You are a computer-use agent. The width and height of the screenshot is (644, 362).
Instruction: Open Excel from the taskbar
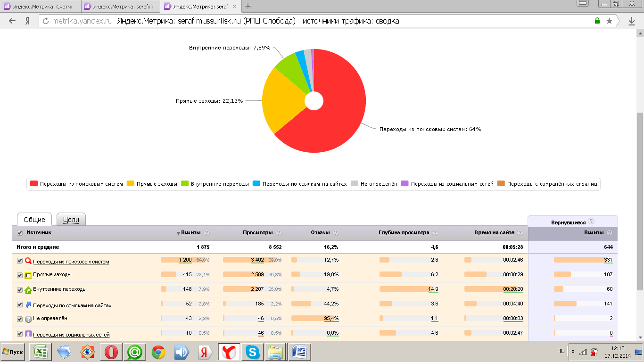[41, 352]
